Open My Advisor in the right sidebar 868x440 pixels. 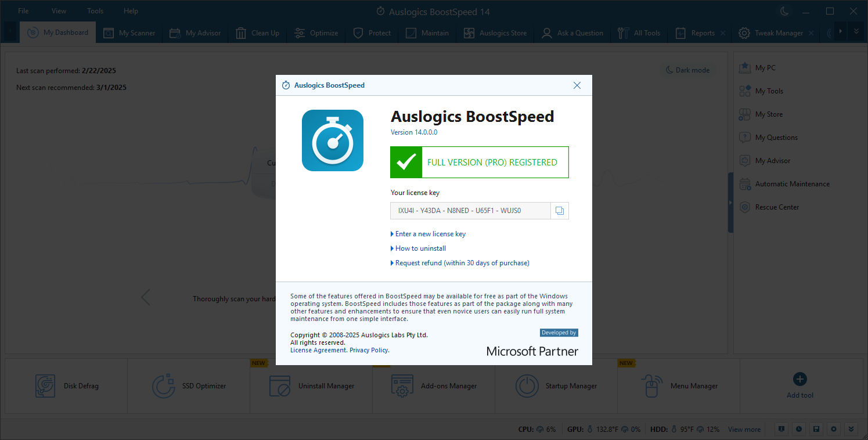[765, 161]
